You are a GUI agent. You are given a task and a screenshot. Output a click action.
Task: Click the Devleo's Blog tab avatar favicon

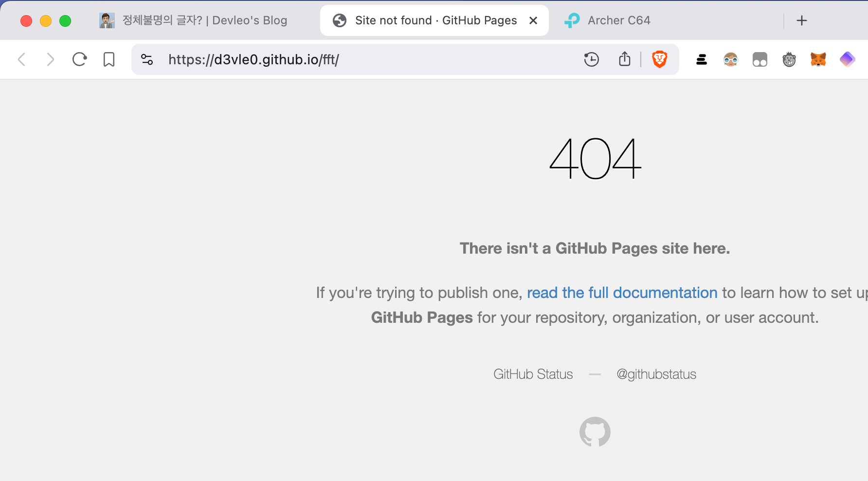[107, 20]
